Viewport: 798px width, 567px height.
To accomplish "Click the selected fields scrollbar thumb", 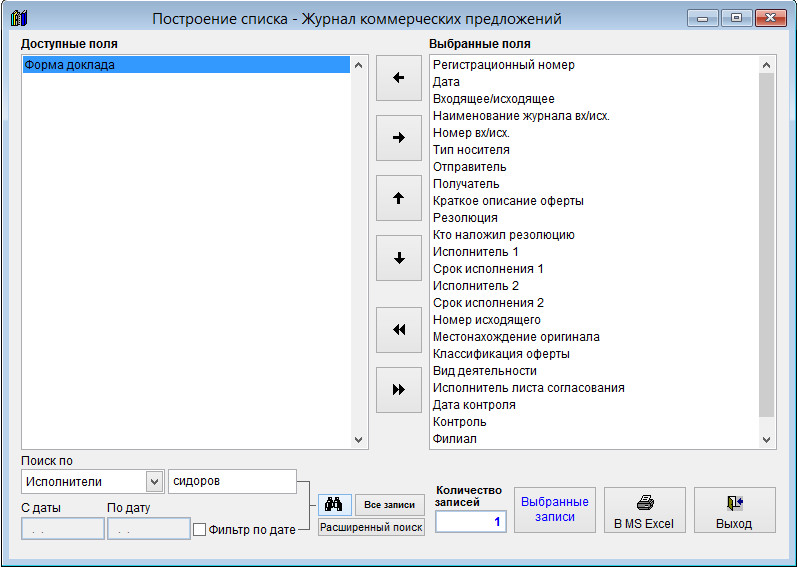I will tap(767, 245).
